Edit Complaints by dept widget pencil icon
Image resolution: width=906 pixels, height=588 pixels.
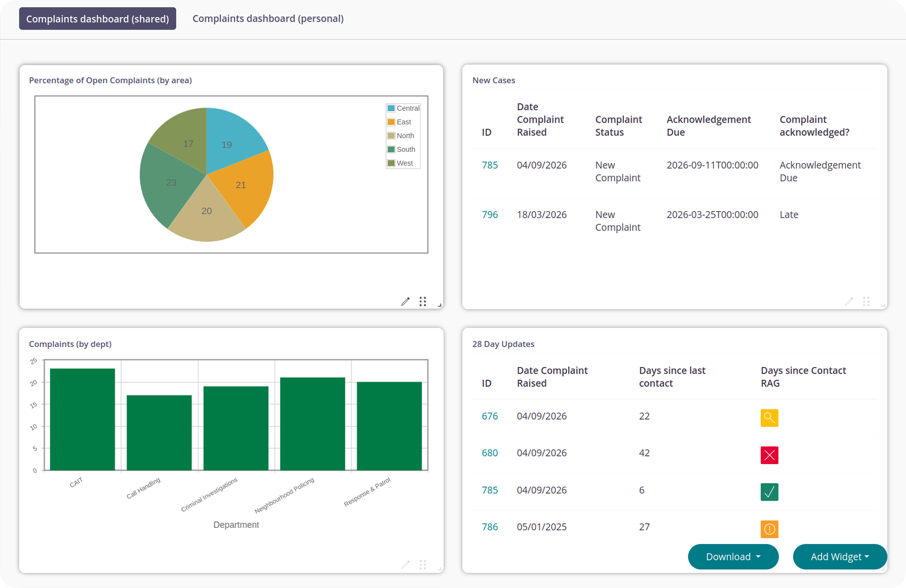click(405, 565)
